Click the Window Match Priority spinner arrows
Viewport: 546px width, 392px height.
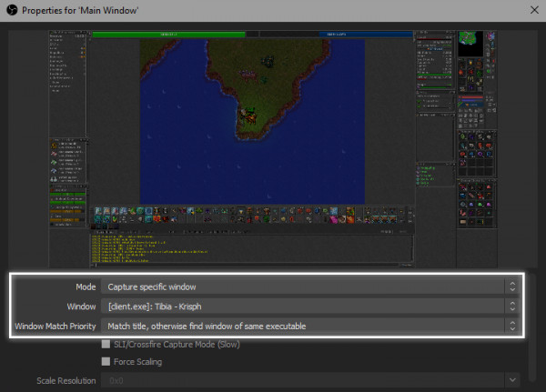coord(512,327)
